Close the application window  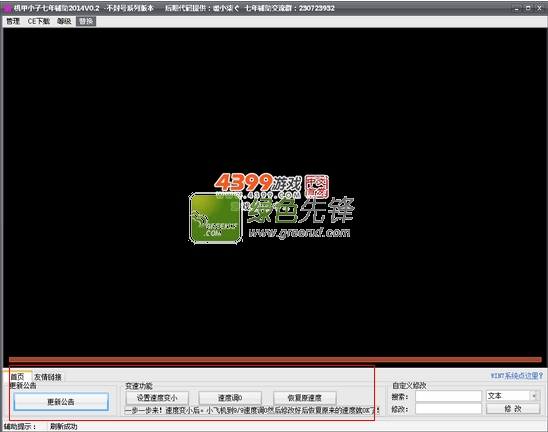tap(540, 8)
